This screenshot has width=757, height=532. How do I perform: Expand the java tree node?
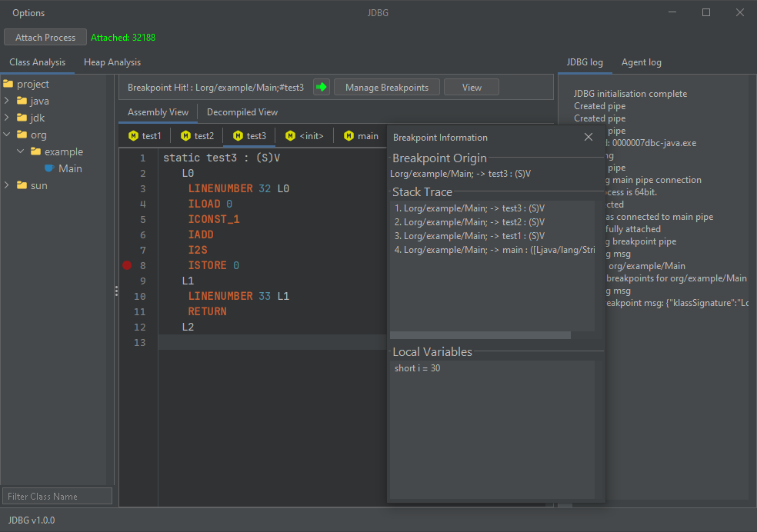coord(7,101)
